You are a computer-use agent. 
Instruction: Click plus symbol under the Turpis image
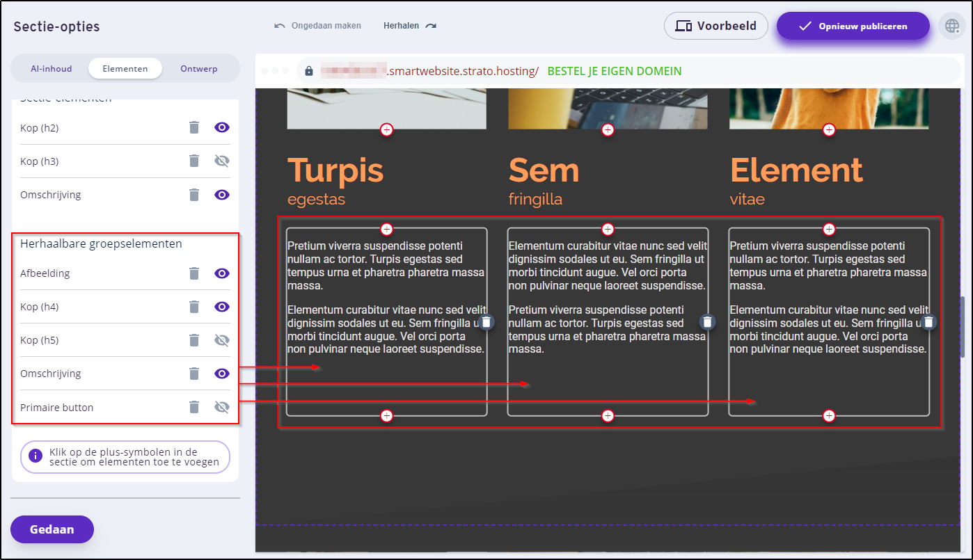coord(387,129)
